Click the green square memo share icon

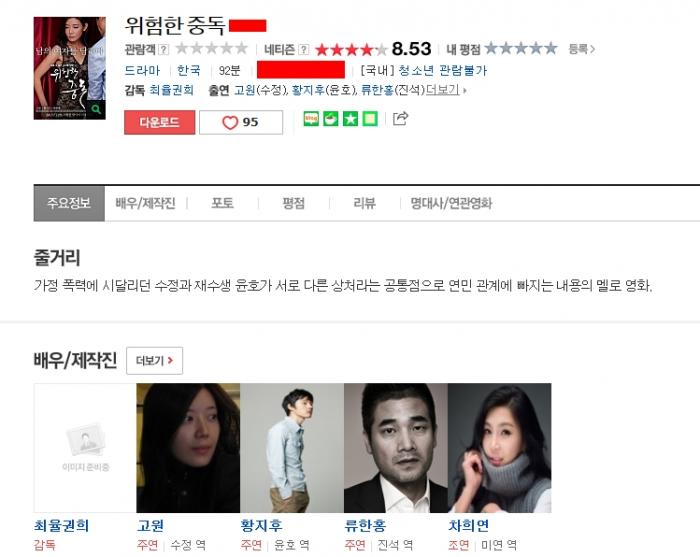point(370,119)
